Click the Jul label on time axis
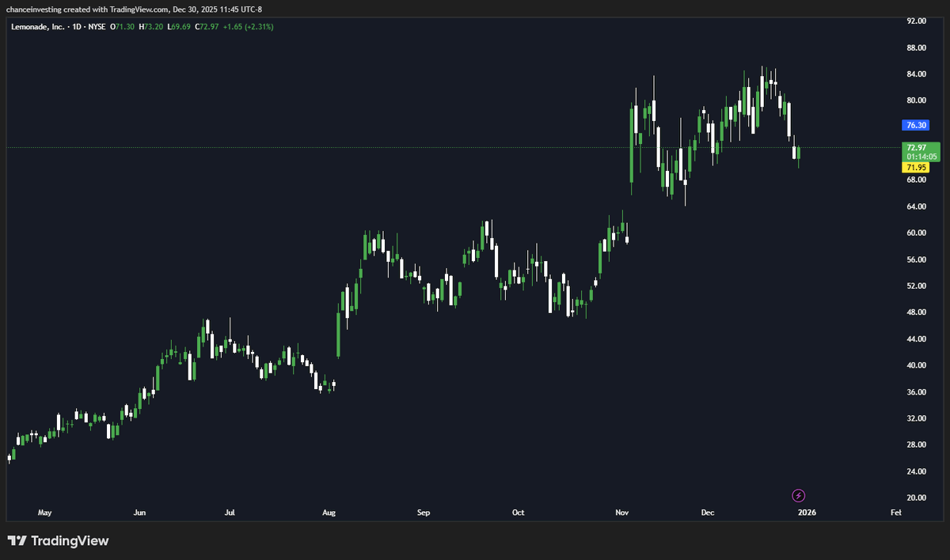 coord(230,513)
